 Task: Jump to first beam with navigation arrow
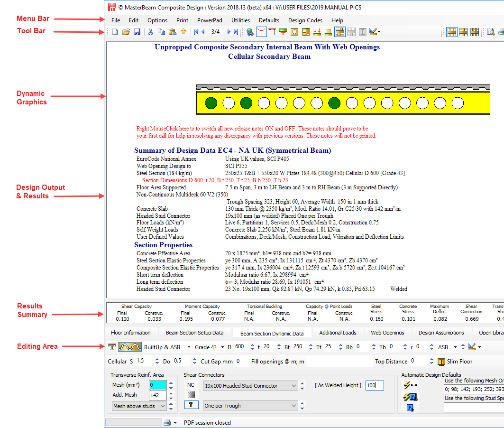tap(196, 32)
